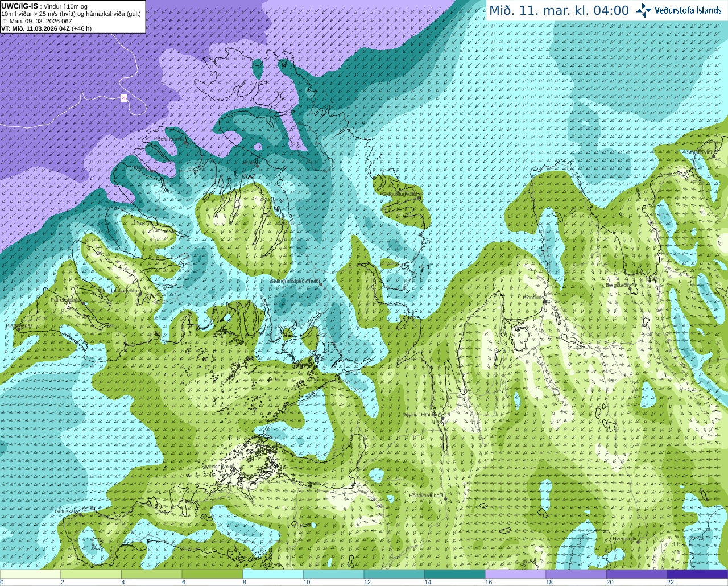Click the Gjögurflugvöllur station marker

[x=419, y=197]
